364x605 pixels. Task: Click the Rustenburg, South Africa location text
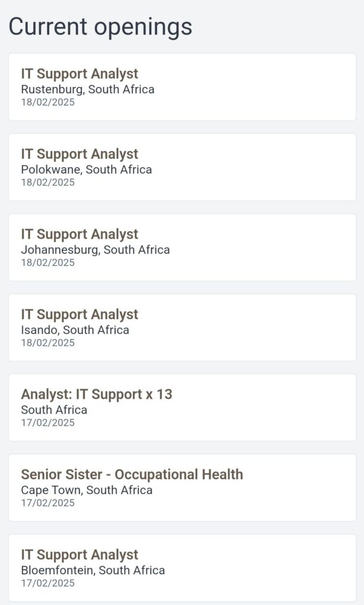[x=87, y=90]
